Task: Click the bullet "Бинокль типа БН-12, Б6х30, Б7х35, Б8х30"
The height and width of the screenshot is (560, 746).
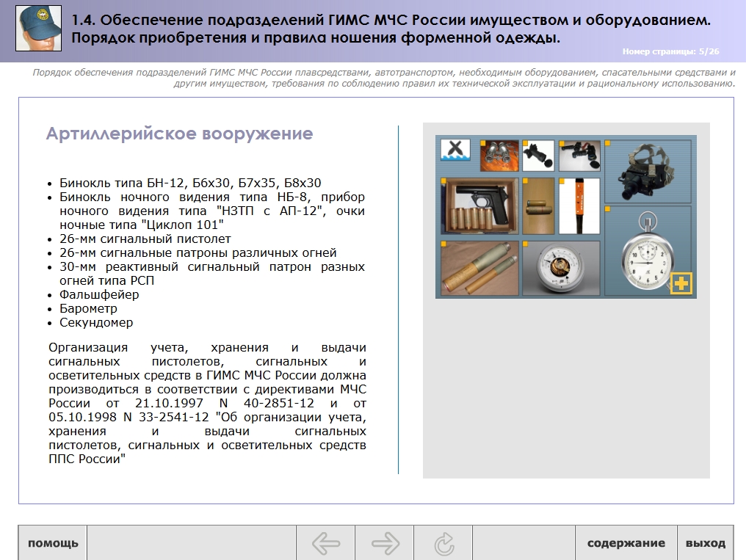Action: 190,183
